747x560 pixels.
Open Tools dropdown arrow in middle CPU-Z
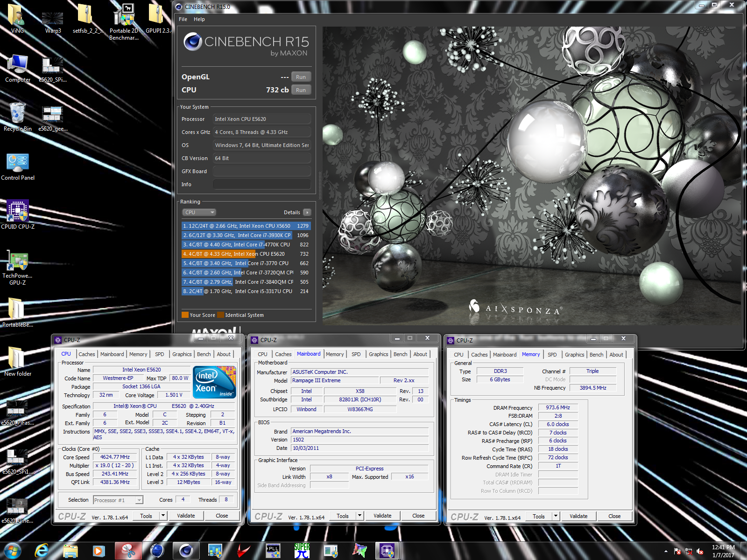tap(359, 516)
